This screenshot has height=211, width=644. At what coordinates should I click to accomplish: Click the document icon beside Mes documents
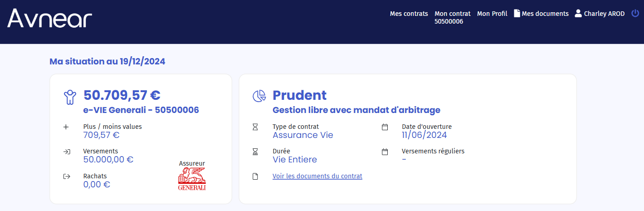(517, 14)
